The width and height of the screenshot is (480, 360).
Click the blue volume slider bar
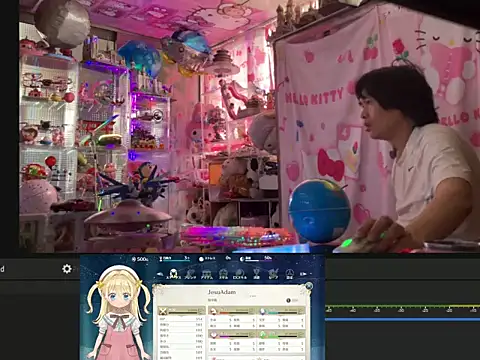click(402, 319)
